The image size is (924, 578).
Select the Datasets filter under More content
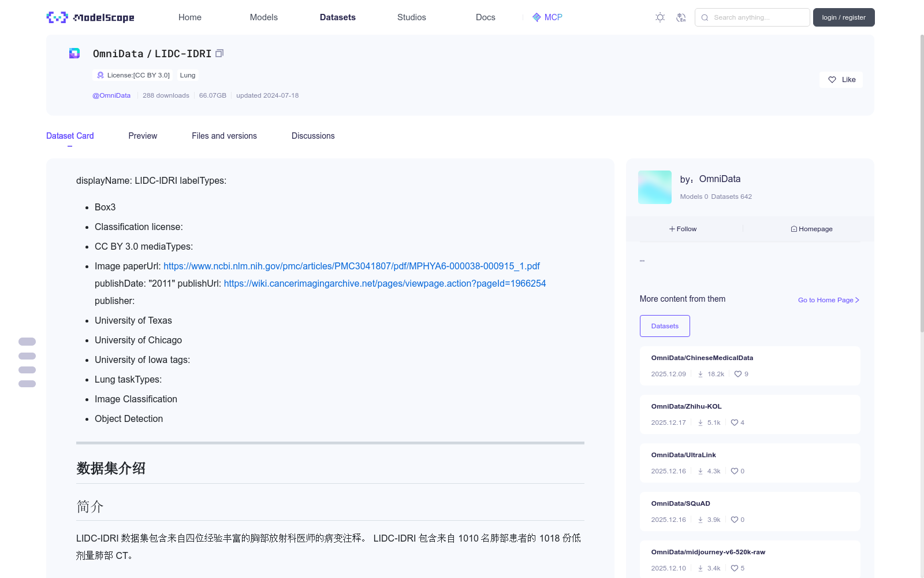(665, 326)
